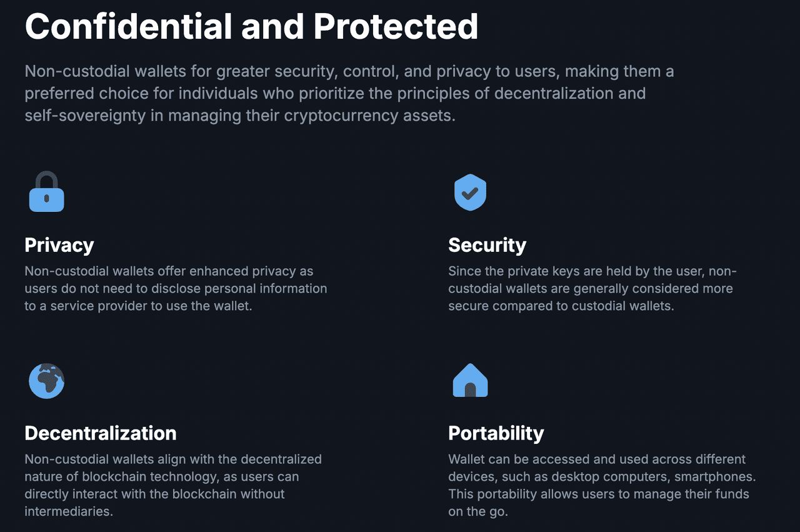Select the Privacy heading
Image resolution: width=800 pixels, height=532 pixels.
pos(59,245)
